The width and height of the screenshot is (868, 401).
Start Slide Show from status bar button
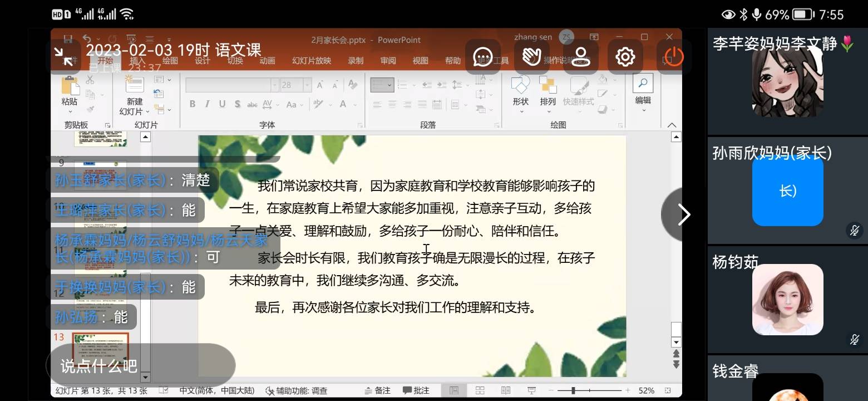pos(531,390)
